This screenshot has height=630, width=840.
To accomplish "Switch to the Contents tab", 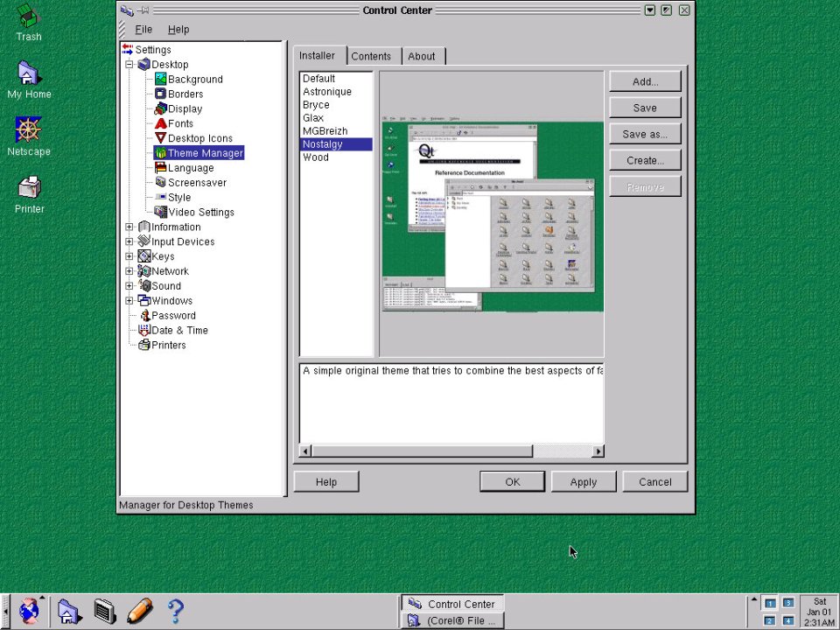I will coord(371,56).
